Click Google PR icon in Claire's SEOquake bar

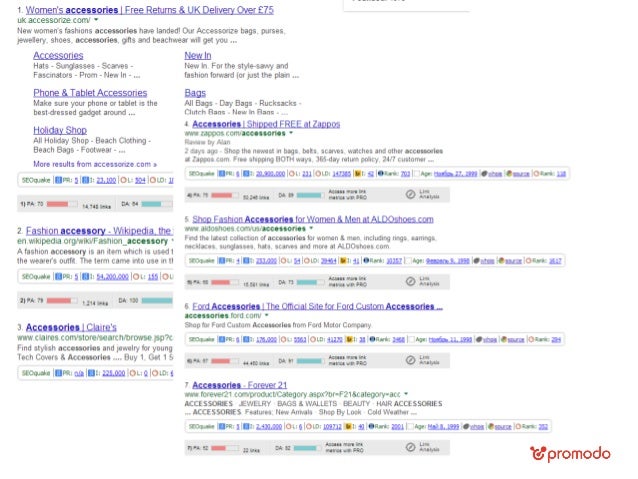pos(58,373)
